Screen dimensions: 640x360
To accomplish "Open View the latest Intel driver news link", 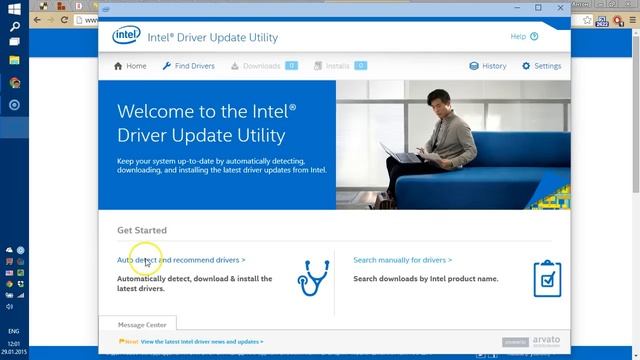I will point(202,342).
